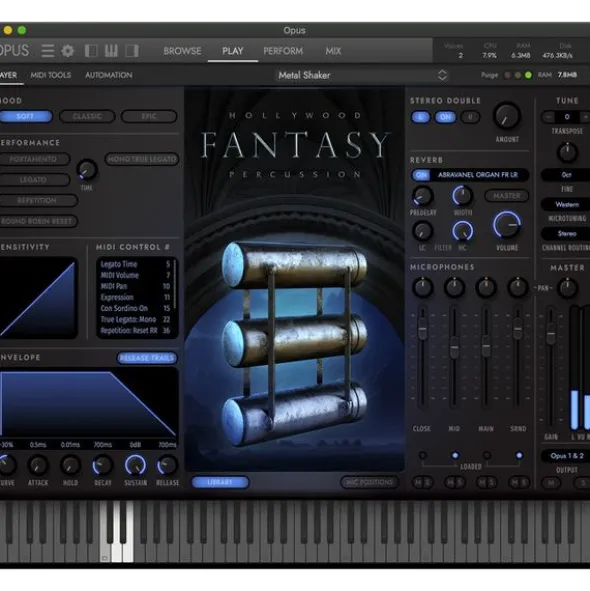Screen dimensions: 590x591
Task: Open the hamburger main menu icon
Action: click(x=48, y=51)
